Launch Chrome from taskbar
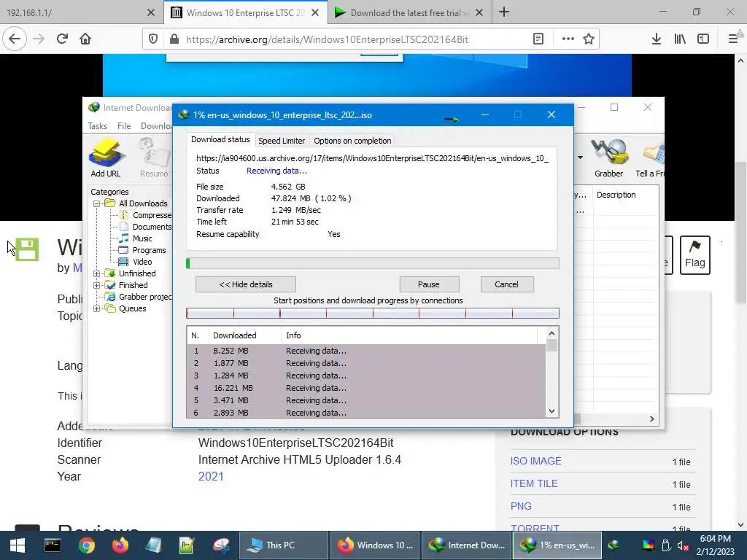 (86, 545)
